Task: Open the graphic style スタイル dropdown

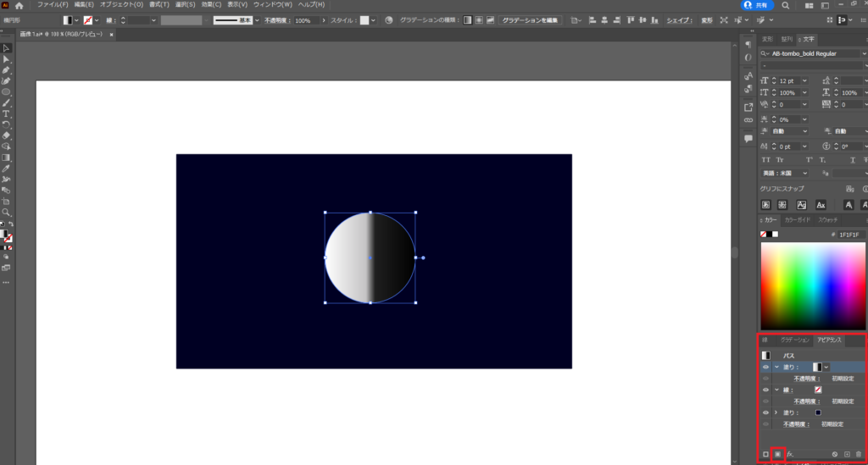Action: coord(373,20)
